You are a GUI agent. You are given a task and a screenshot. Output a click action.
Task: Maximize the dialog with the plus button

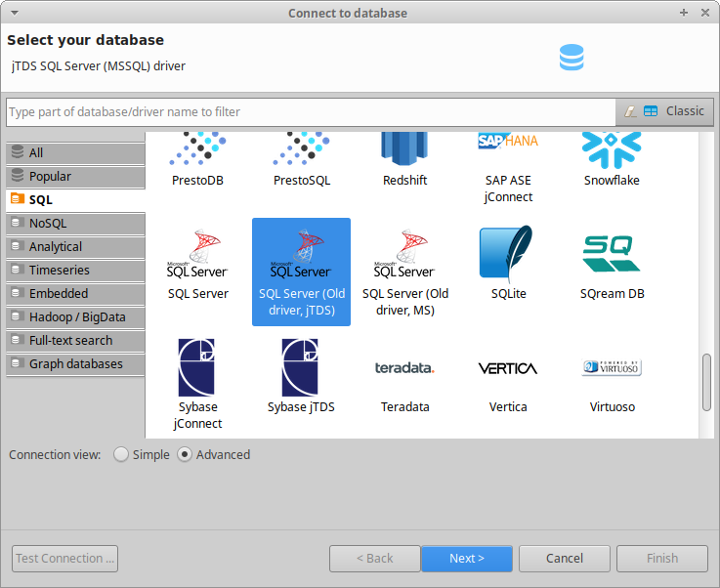point(684,13)
